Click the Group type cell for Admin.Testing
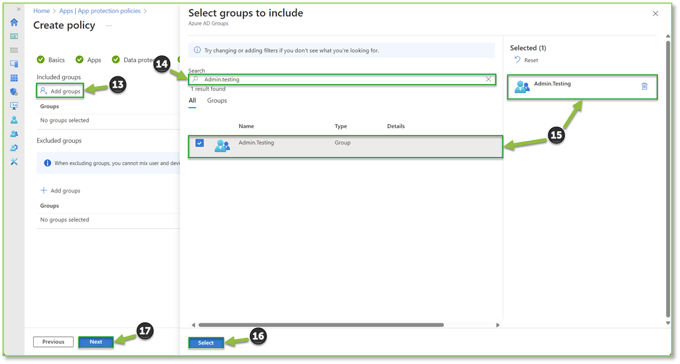 (x=342, y=143)
